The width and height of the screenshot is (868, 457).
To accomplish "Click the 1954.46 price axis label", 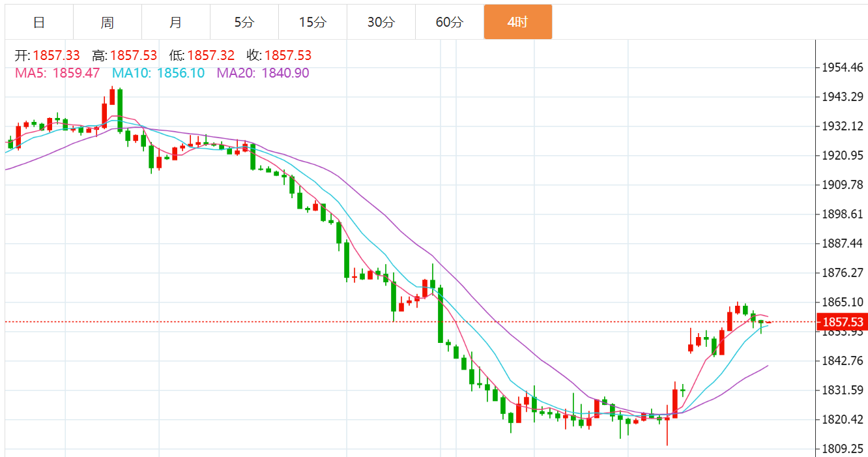I will (x=843, y=67).
